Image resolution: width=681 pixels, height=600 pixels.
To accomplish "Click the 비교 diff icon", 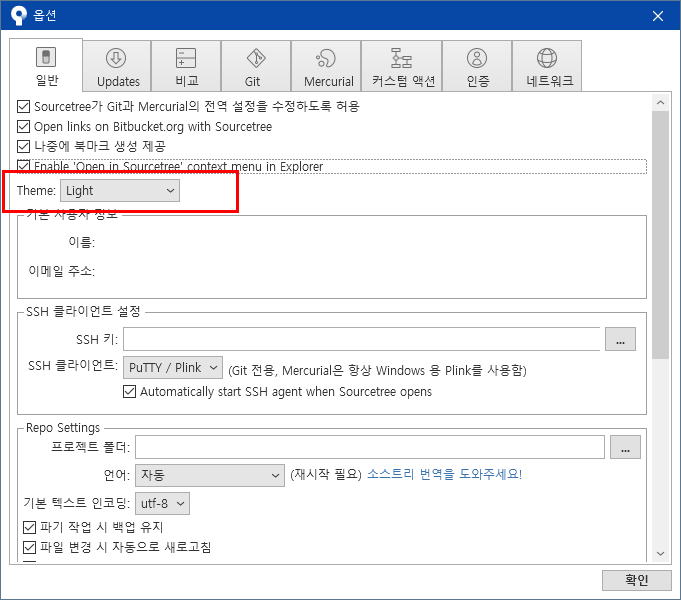I will pyautogui.click(x=186, y=58).
